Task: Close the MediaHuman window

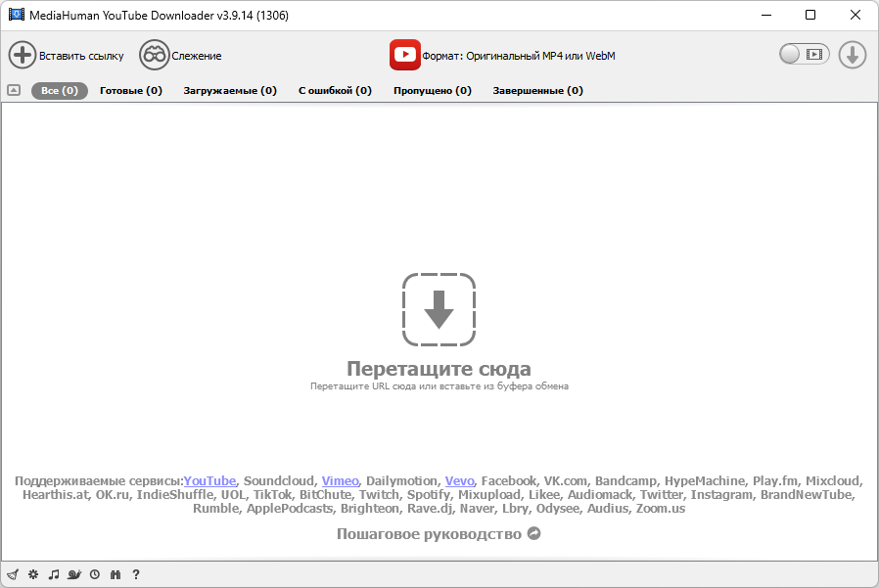Action: coord(855,15)
